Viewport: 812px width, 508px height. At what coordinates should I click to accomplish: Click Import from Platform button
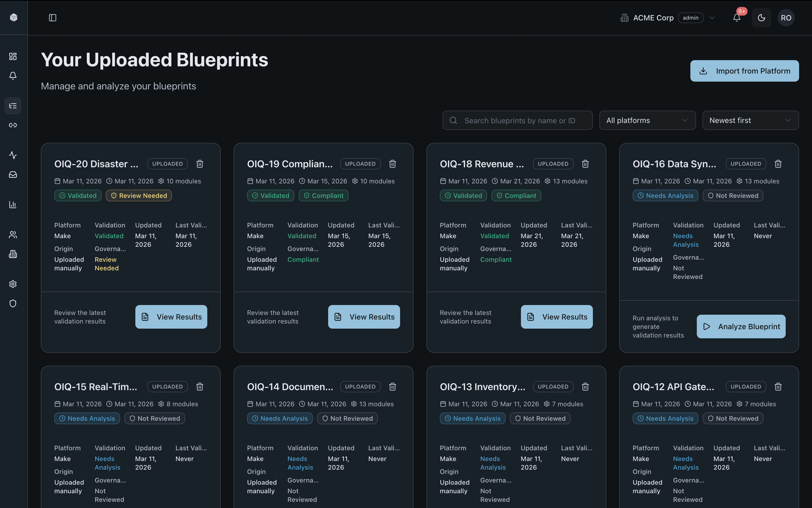point(744,71)
